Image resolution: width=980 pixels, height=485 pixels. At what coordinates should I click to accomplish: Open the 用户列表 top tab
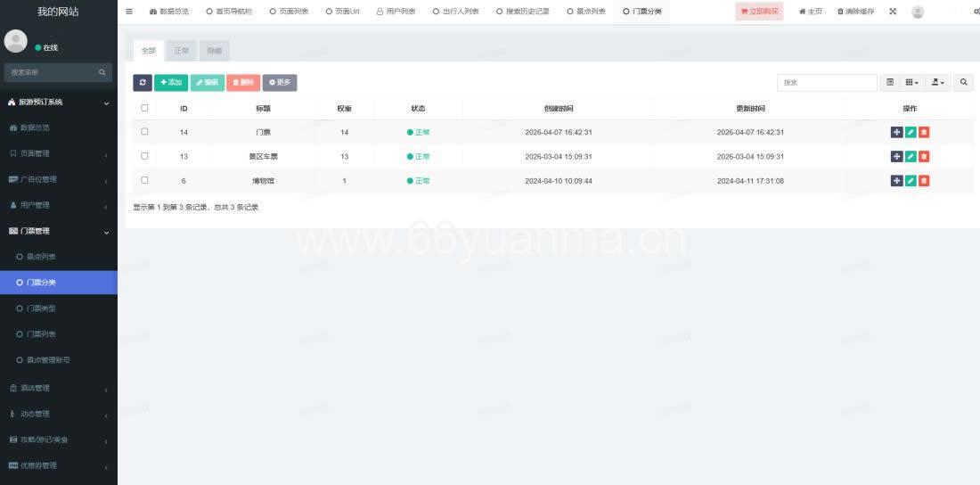pyautogui.click(x=396, y=12)
